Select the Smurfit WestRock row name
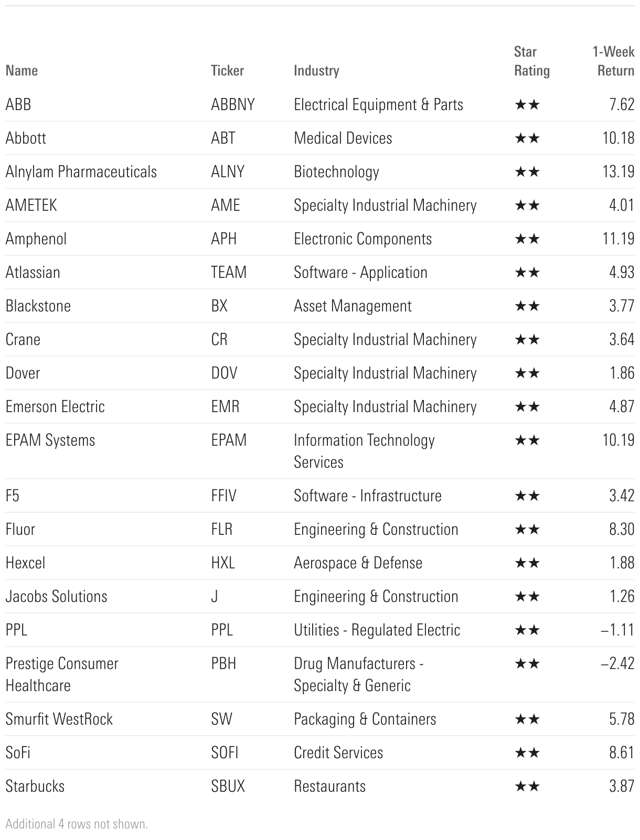 point(59,719)
